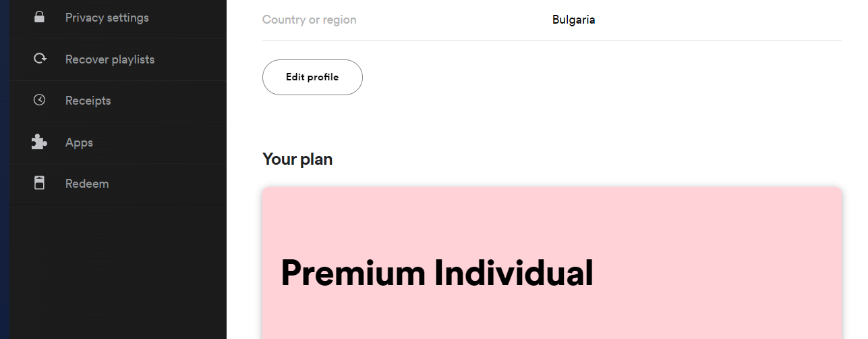Click the clock icon beside Receipts
This screenshot has height=339, width=868.
coord(40,100)
